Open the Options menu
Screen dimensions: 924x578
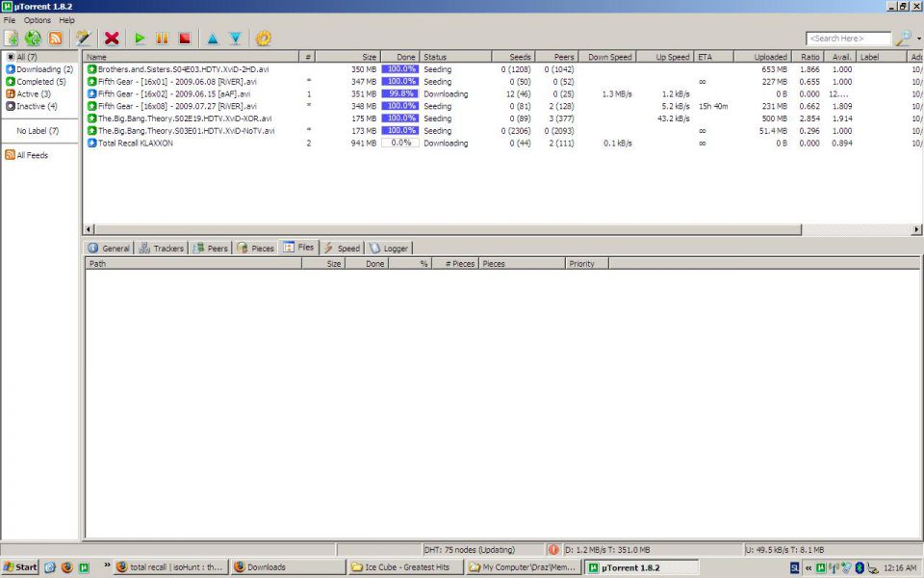(38, 20)
